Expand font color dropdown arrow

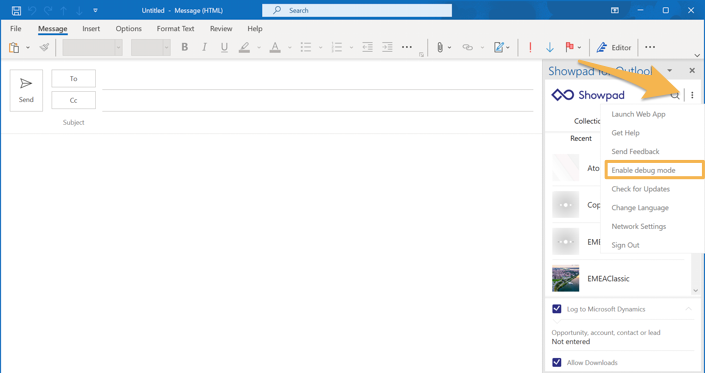click(x=290, y=48)
